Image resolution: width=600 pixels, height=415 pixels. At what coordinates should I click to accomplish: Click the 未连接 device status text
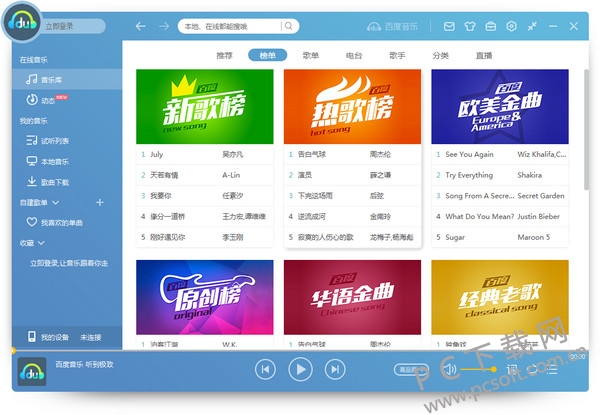tap(91, 337)
